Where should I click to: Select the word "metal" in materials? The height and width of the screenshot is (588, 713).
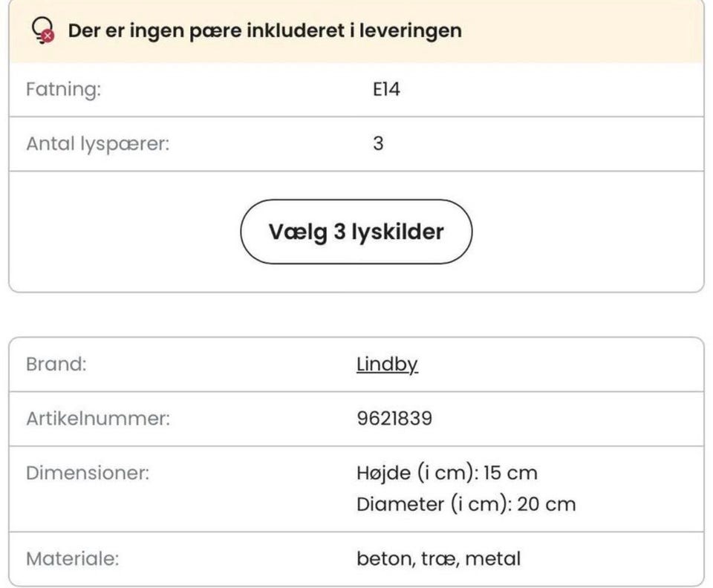pyautogui.click(x=494, y=559)
